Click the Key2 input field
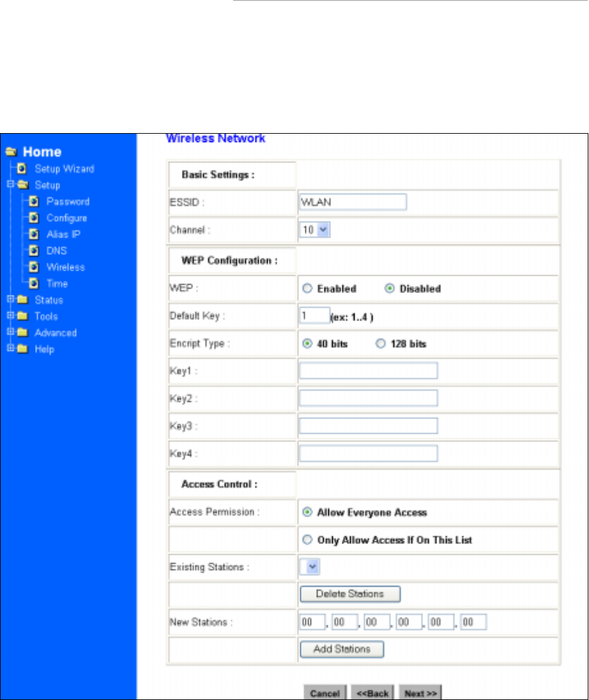Viewport: 589px width, 700px height. pos(368,398)
